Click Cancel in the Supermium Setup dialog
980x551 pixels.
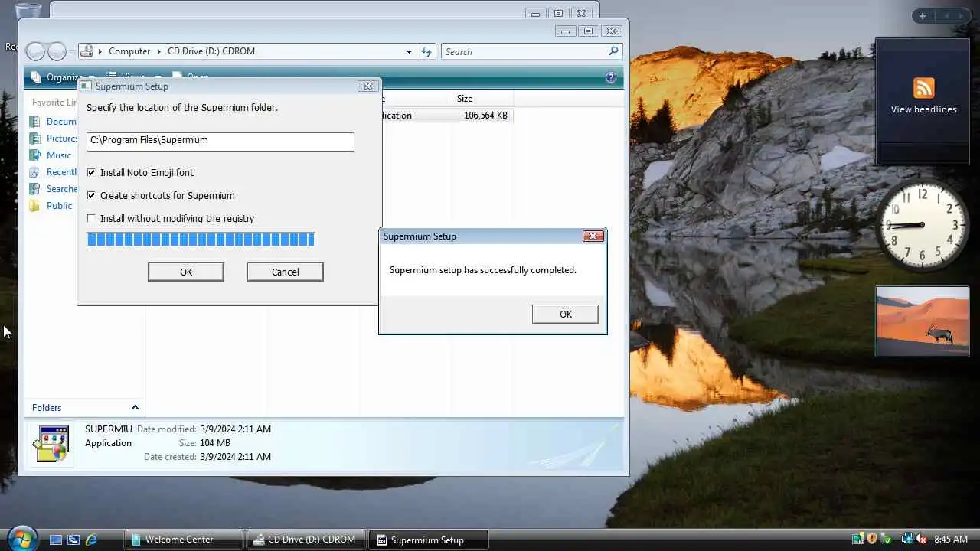[x=285, y=272]
